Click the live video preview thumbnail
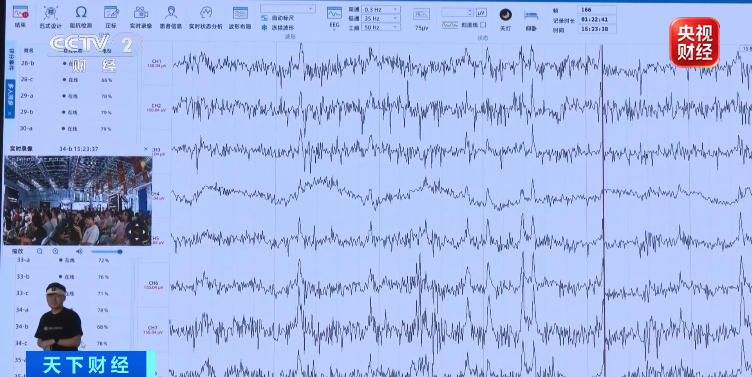Viewport: 752px width, 377px height. [x=78, y=200]
